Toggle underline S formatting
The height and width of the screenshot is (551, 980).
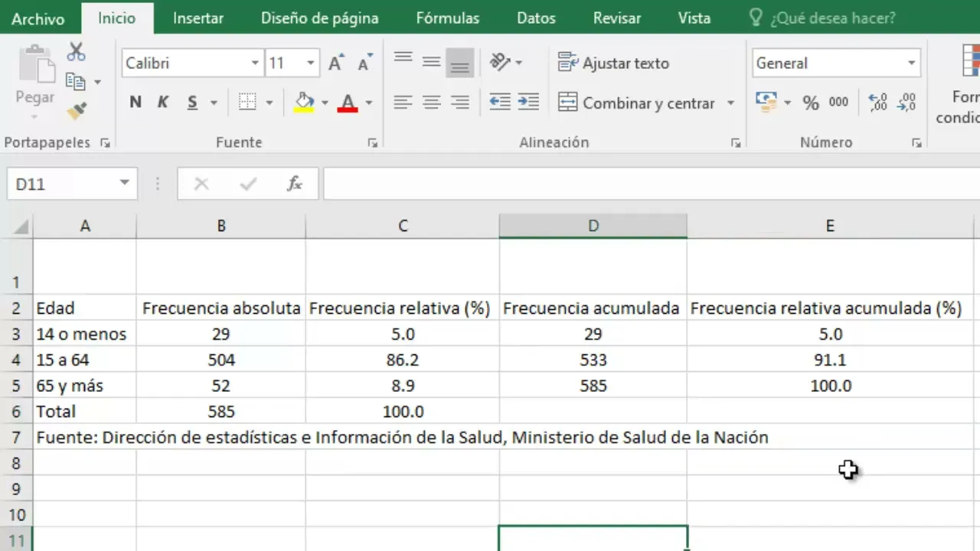192,103
